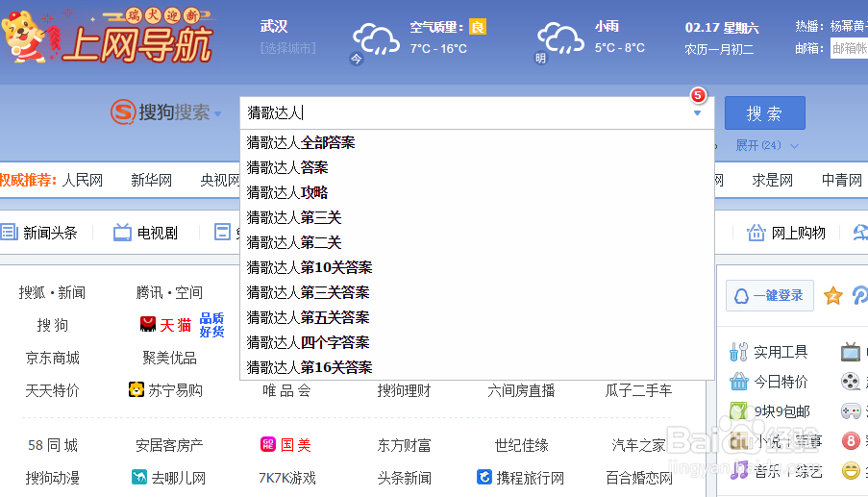Open 9块9包邮 icon entry
Image resolution: width=868 pixels, height=497 pixels.
(x=769, y=411)
